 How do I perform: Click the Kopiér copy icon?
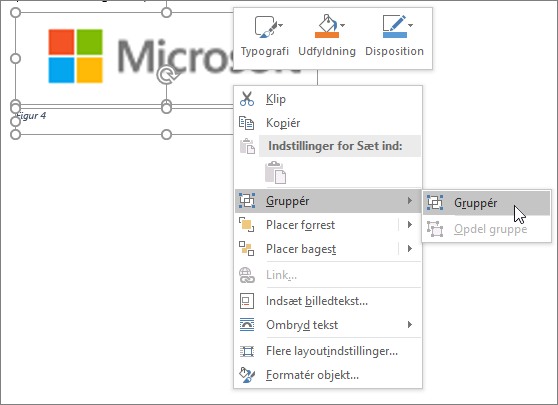tap(247, 123)
